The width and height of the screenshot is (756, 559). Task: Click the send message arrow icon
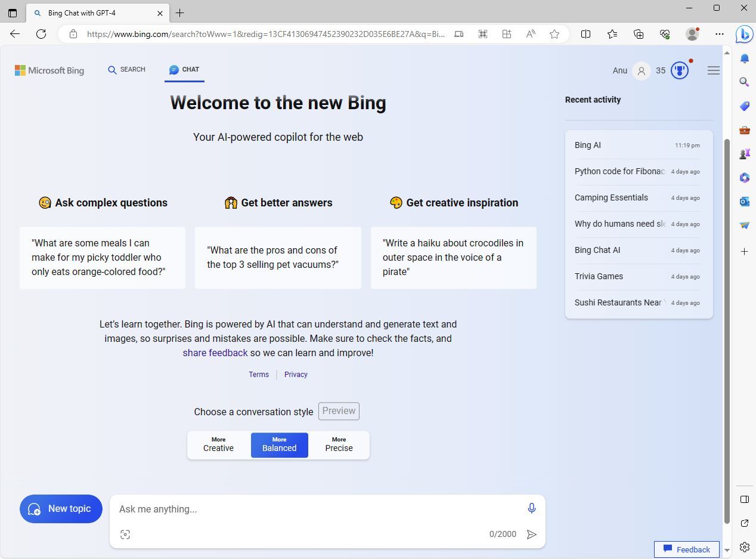(531, 535)
